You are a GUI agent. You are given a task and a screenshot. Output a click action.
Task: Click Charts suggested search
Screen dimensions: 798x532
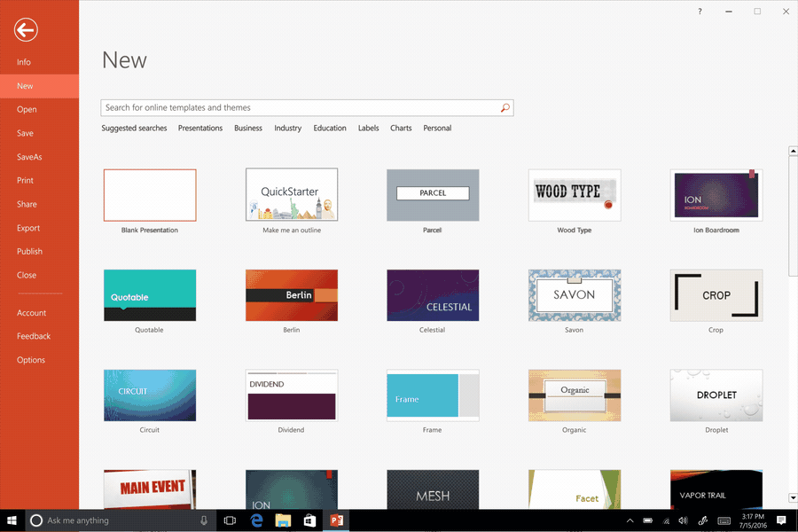[x=401, y=128]
